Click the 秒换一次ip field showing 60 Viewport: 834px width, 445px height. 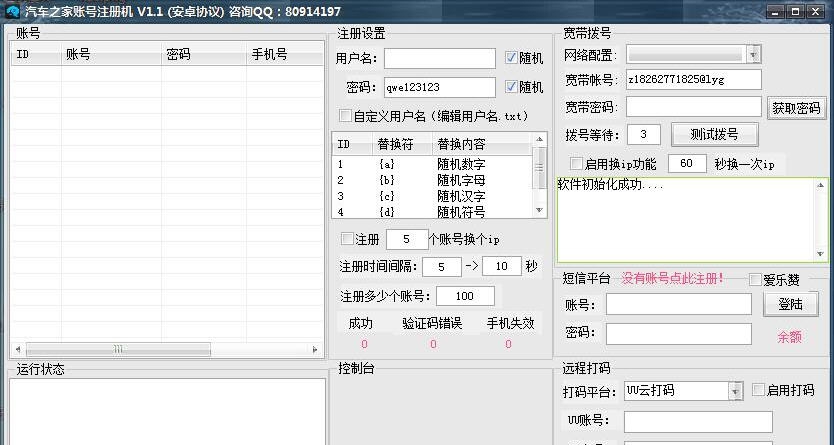tap(687, 163)
